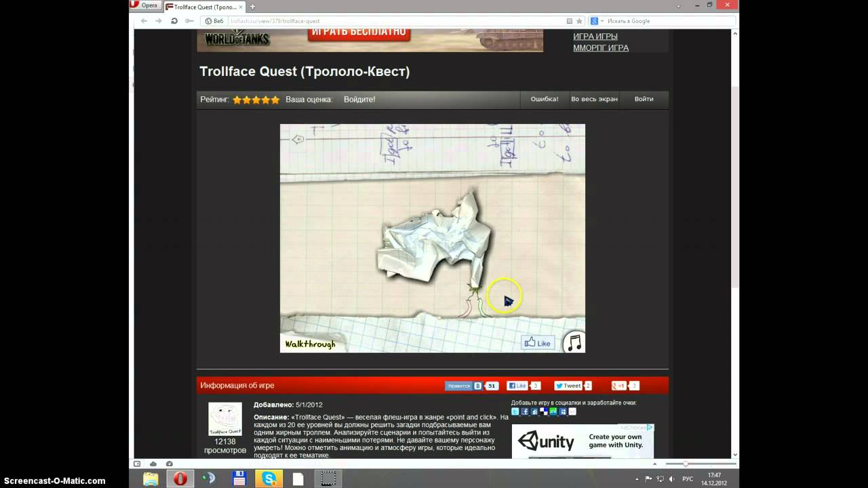Rate the game with the first star
The height and width of the screenshot is (488, 868).
pyautogui.click(x=237, y=100)
